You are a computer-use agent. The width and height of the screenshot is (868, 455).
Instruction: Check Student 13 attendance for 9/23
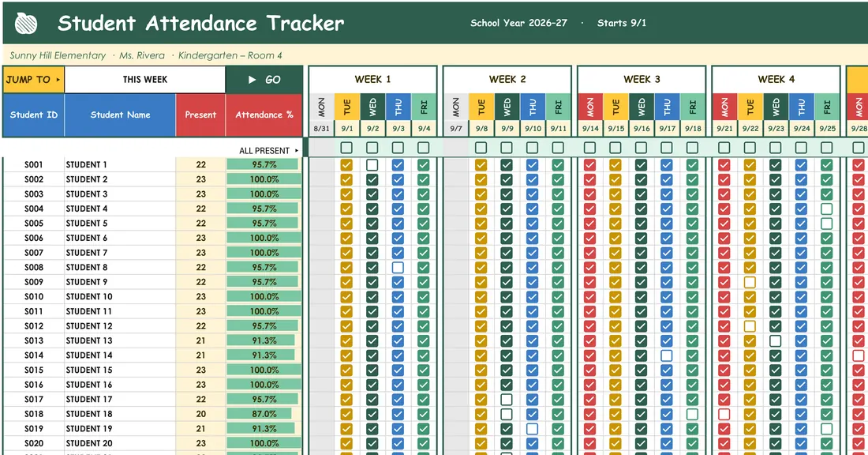pos(776,340)
